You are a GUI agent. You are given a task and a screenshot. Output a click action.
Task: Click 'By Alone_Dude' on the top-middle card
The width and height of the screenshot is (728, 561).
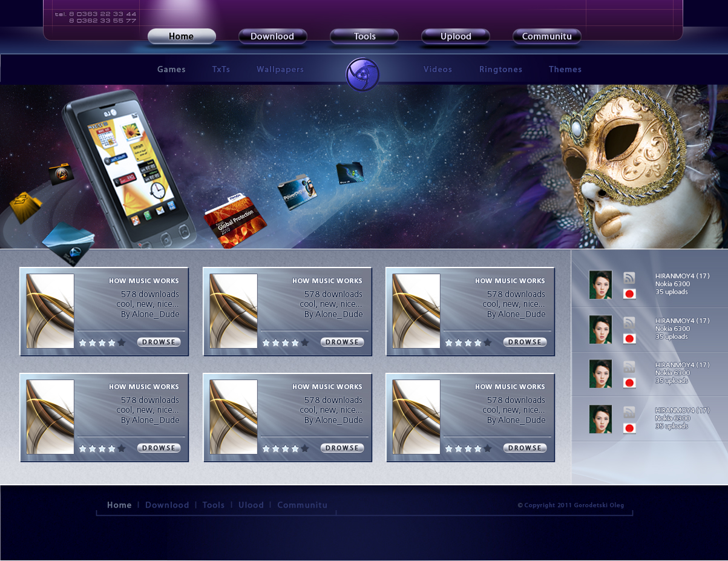tap(333, 314)
